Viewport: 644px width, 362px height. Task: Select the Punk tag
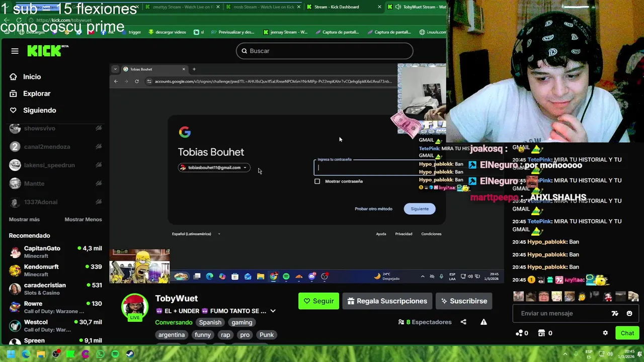pos(267,335)
